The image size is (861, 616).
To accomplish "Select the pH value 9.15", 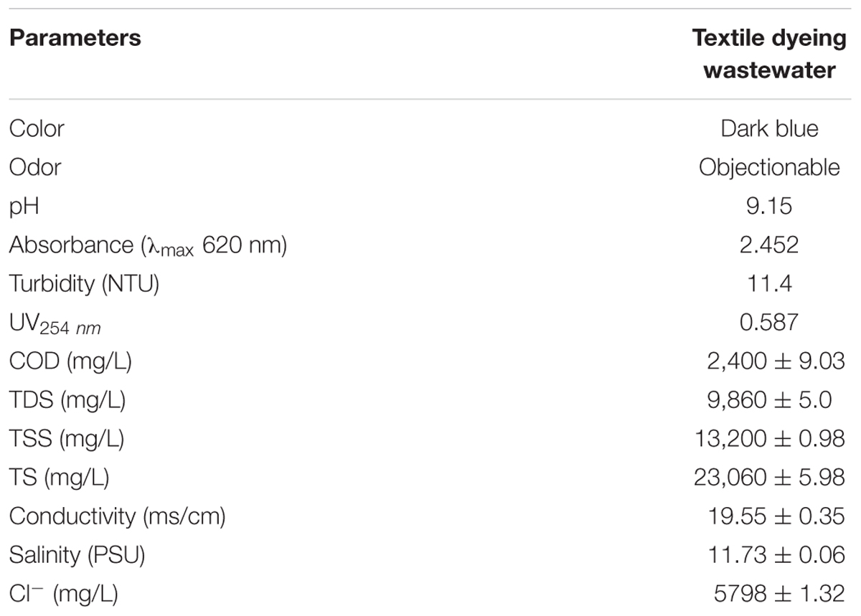I will 769,207.
